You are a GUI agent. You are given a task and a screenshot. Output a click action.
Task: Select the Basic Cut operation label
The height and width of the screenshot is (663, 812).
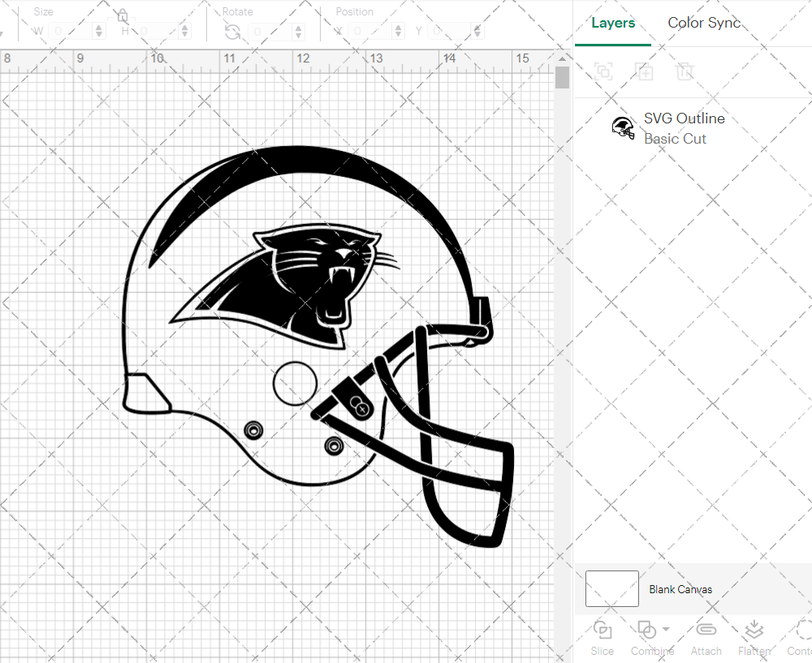coord(675,139)
